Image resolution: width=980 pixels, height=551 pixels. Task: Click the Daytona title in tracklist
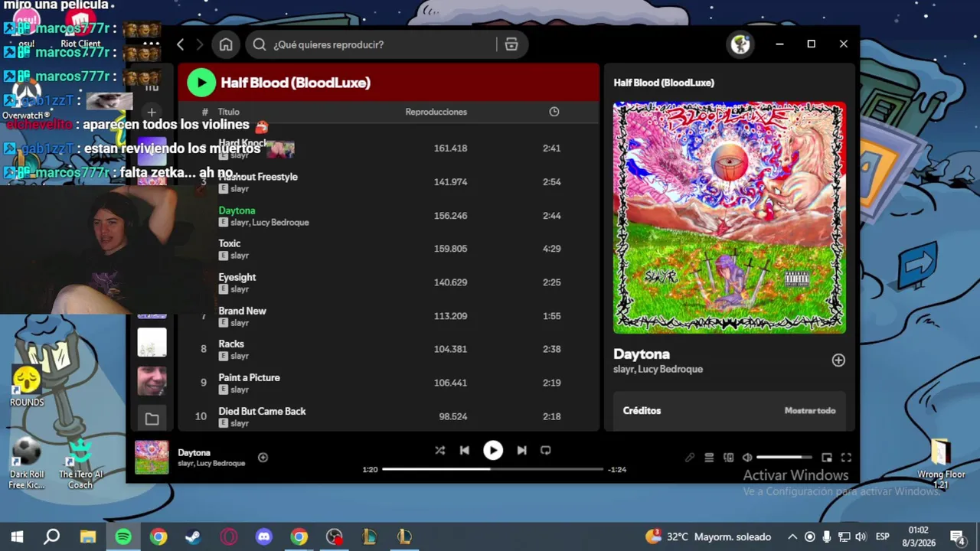(x=237, y=210)
